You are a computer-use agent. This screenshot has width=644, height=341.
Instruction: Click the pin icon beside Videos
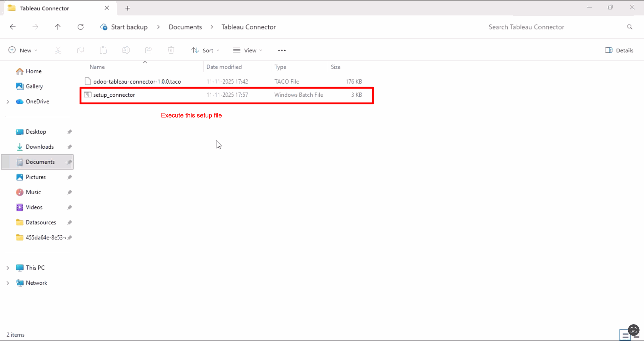click(x=69, y=207)
